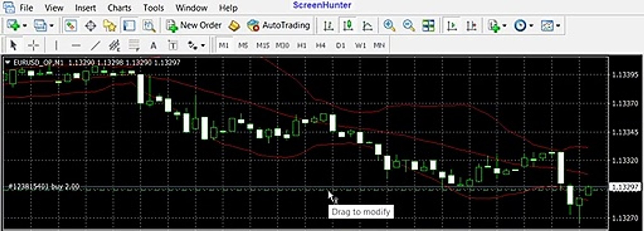Open the Window menu
This screenshot has width=644, height=231.
tap(191, 8)
